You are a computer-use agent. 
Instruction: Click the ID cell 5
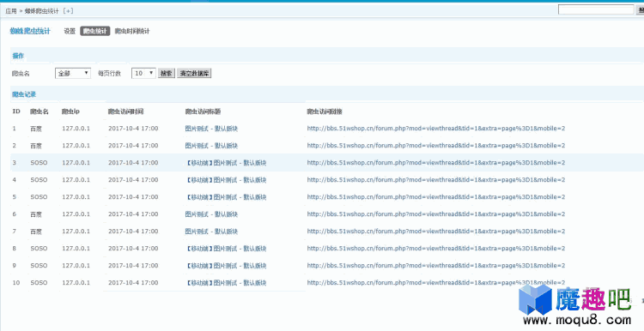click(x=15, y=197)
